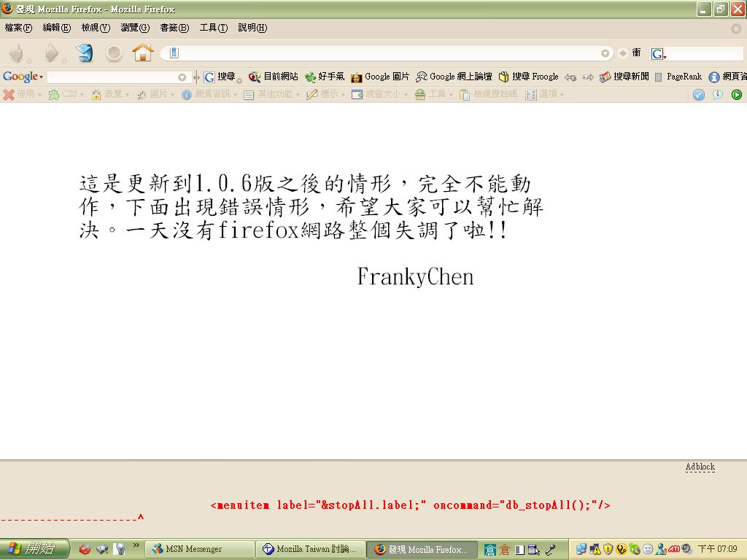Viewport: 747px width, 560px height.
Task: Go to the Home page icon
Action: (142, 52)
